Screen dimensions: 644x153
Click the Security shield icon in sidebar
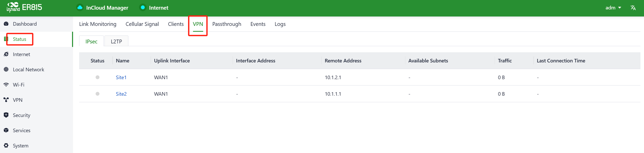(6, 115)
